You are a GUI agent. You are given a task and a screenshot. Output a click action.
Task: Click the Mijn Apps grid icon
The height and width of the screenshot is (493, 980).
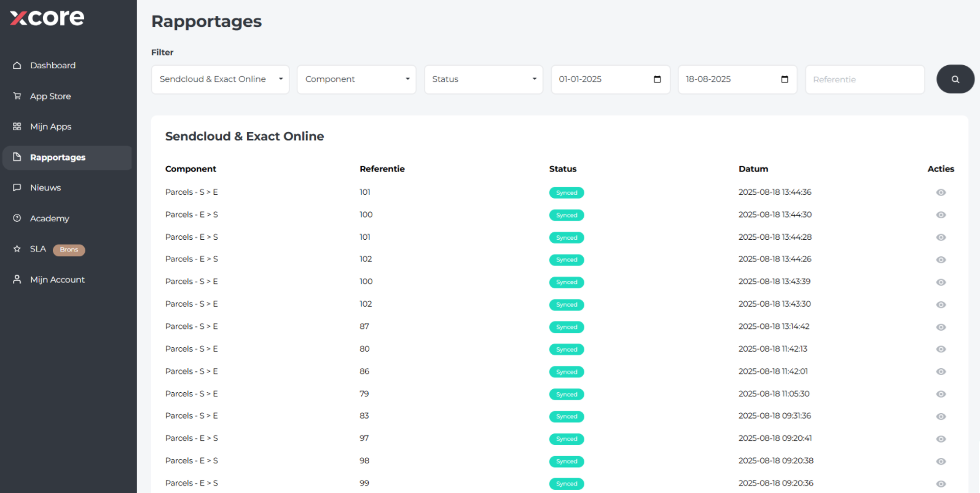click(17, 126)
